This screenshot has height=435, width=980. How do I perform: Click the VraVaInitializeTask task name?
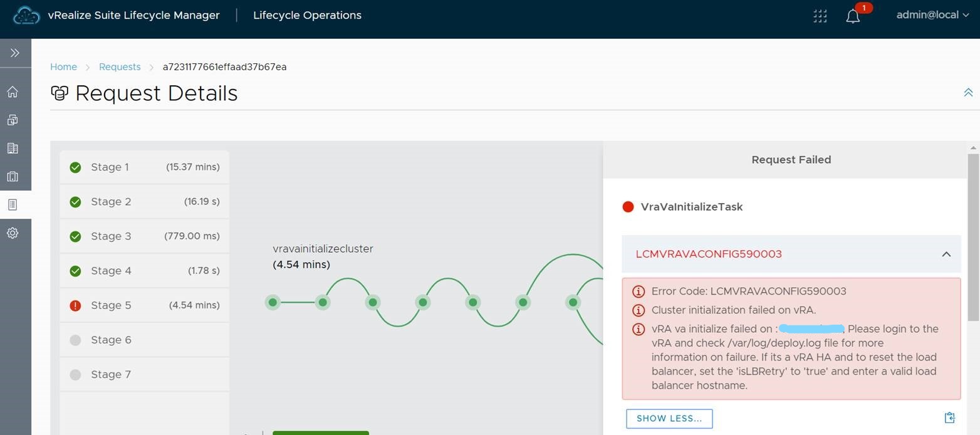click(x=692, y=207)
